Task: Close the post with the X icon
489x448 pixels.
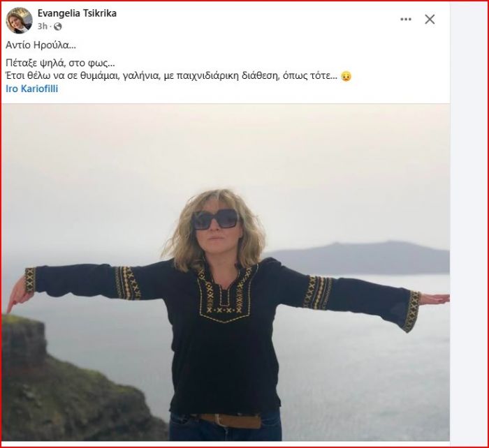Action: click(x=430, y=20)
